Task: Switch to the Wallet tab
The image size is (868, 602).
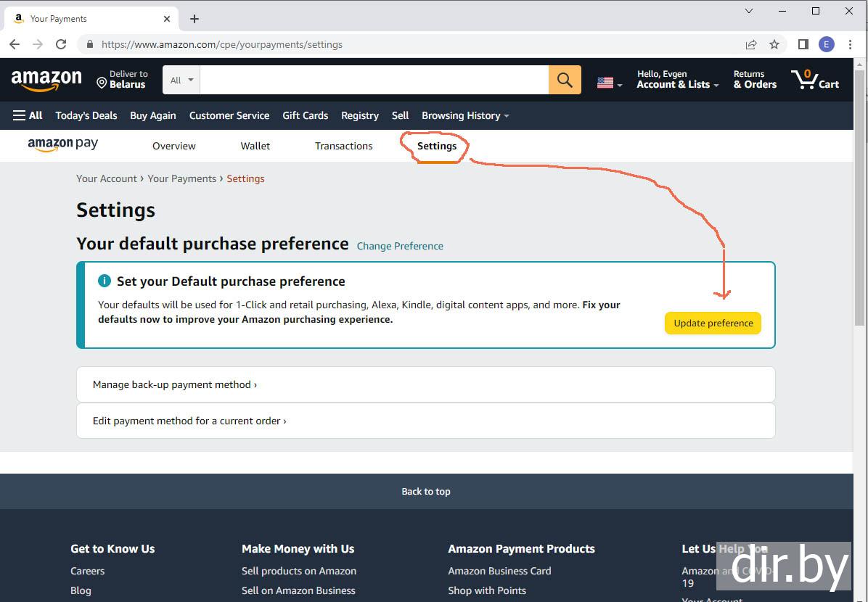Action: point(255,146)
